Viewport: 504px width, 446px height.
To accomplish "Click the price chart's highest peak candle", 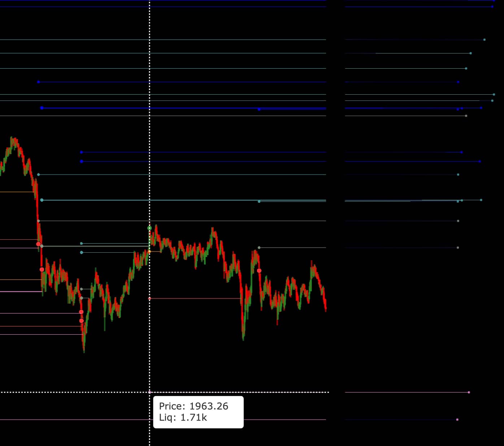I will click(12, 138).
